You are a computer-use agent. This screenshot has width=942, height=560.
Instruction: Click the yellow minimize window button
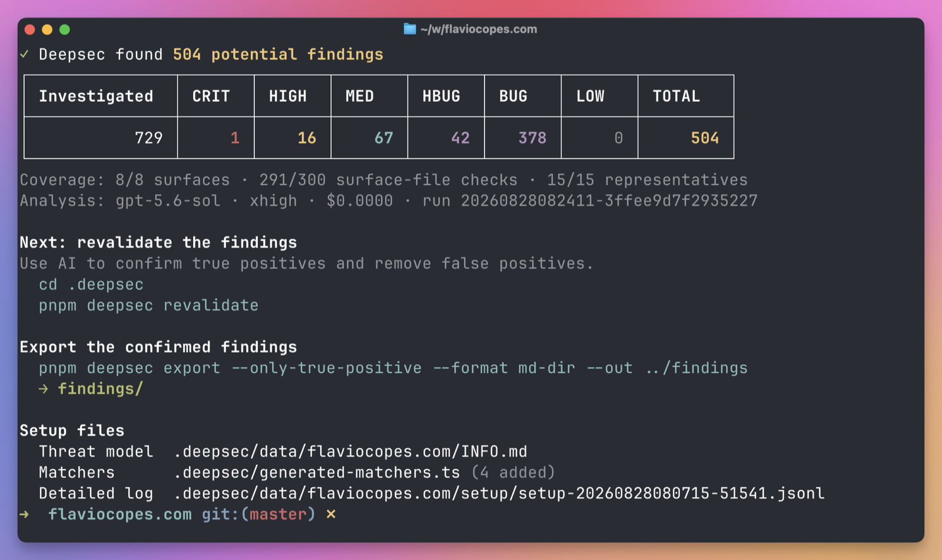pyautogui.click(x=47, y=29)
